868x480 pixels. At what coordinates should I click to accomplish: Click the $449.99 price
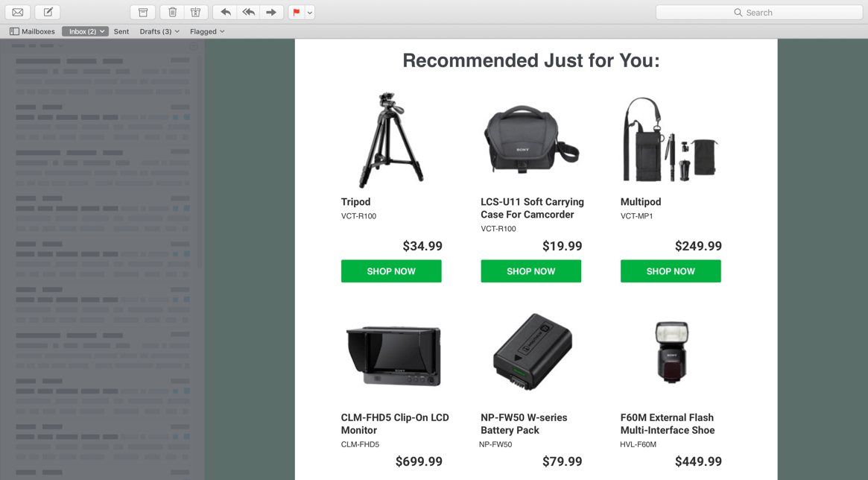click(698, 461)
